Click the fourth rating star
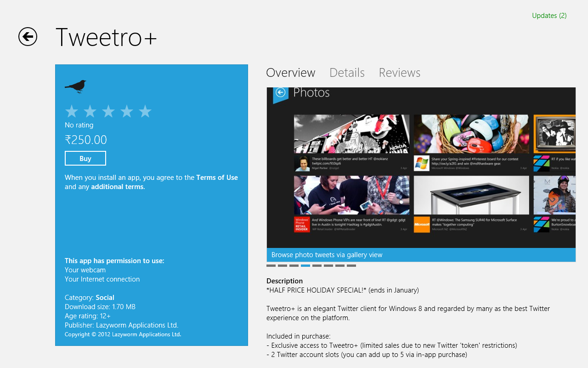 click(127, 111)
